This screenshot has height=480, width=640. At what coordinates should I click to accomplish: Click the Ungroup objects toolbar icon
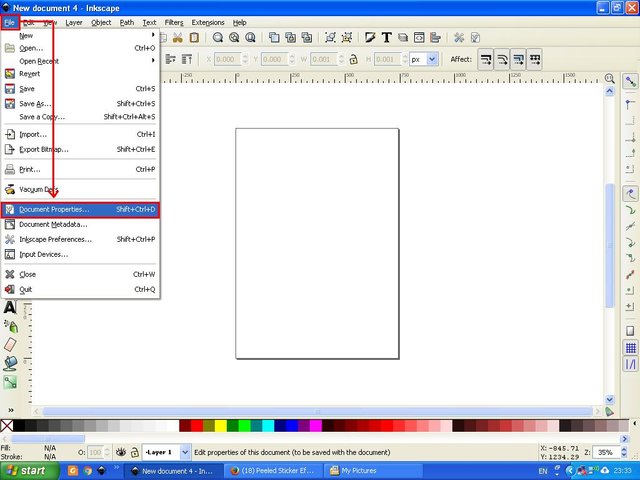pyautogui.click(x=347, y=38)
